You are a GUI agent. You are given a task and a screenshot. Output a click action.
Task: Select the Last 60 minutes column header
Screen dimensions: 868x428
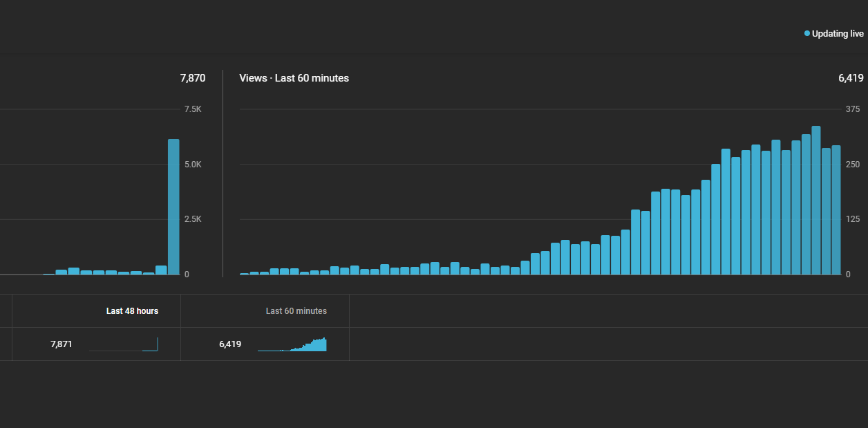coord(296,311)
